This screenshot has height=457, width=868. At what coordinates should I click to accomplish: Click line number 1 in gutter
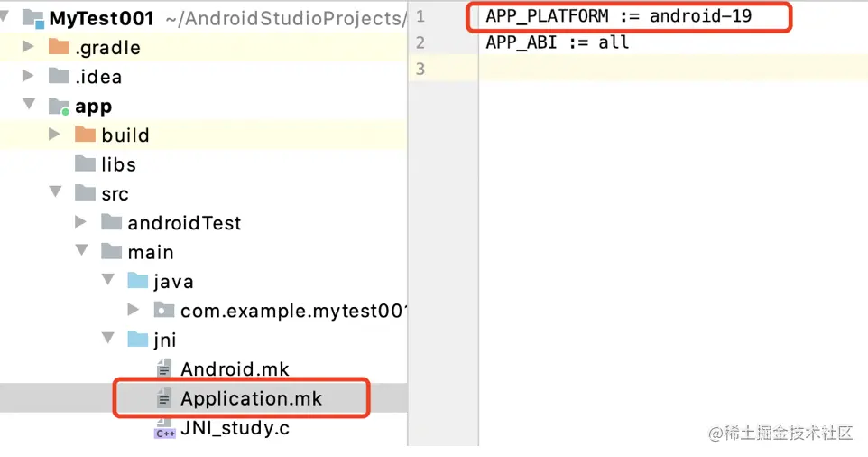point(420,16)
